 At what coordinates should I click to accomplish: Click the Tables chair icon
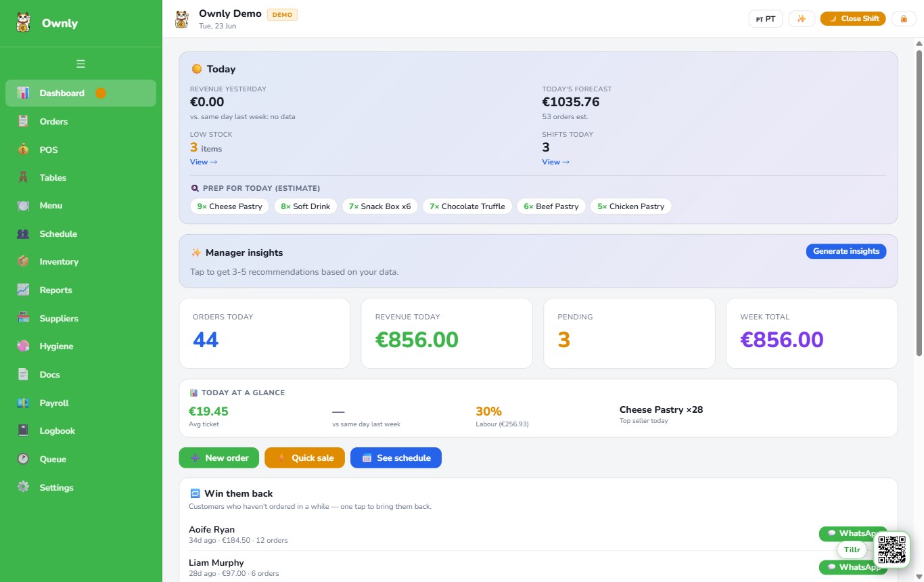24,178
